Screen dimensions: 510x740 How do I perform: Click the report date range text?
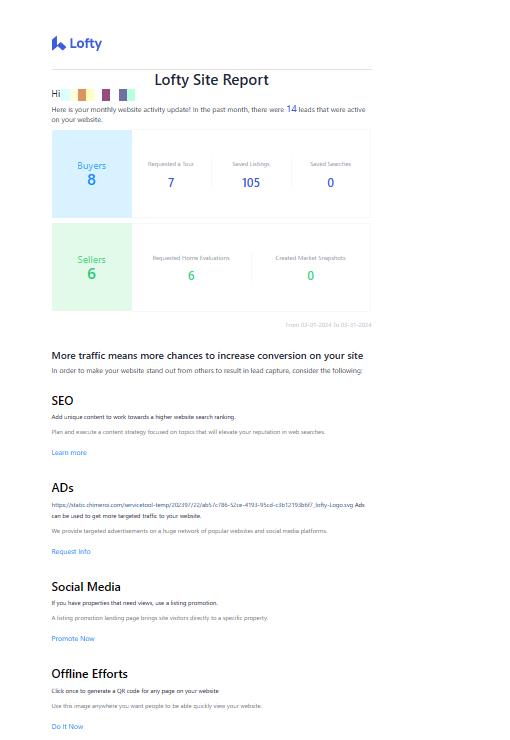tap(328, 325)
